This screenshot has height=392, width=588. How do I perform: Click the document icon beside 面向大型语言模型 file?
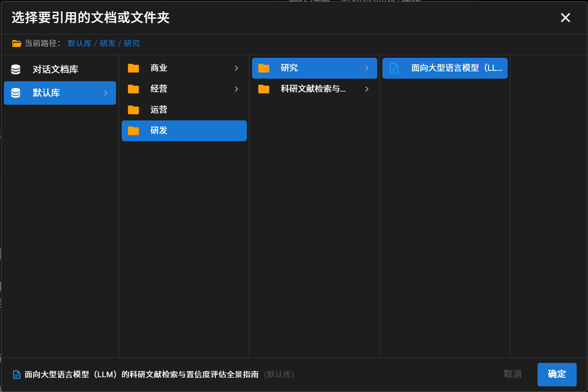pos(395,68)
